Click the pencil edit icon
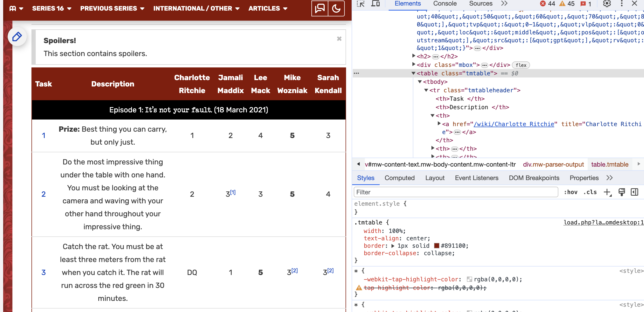The image size is (644, 312). 17,36
